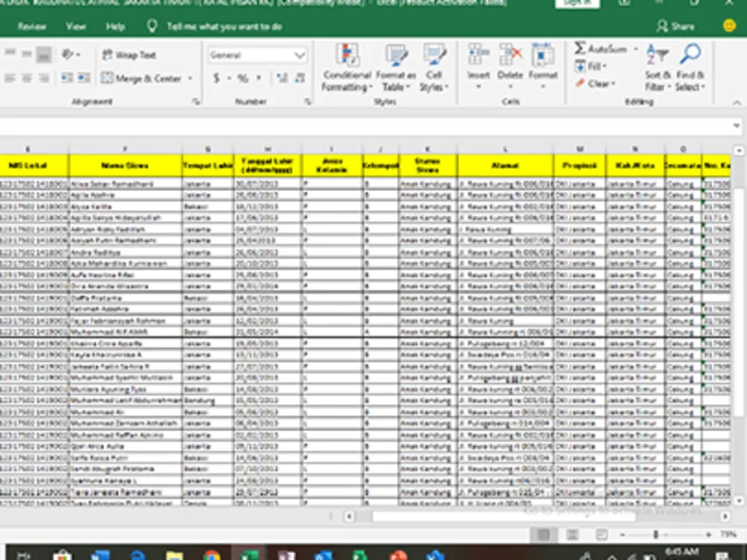The height and width of the screenshot is (560, 747).
Task: Click the 75% zoom level
Action: pyautogui.click(x=728, y=535)
